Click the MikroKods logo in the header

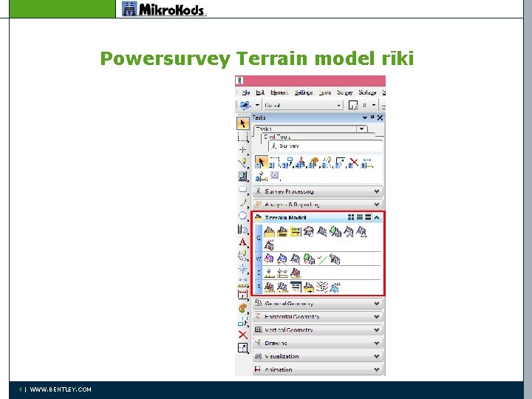(x=164, y=9)
